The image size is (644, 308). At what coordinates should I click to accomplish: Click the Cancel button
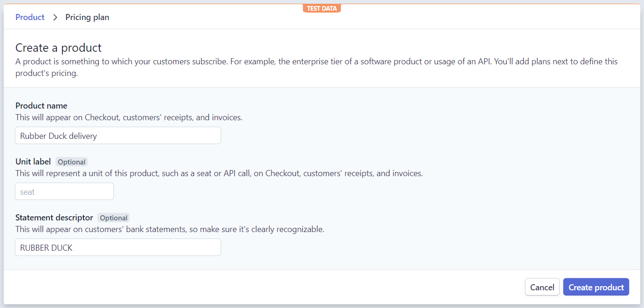542,287
